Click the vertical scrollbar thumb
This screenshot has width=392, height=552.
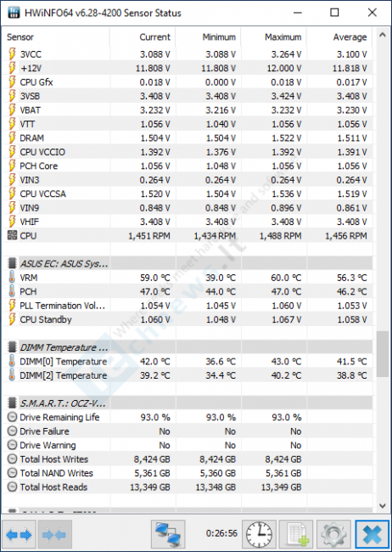click(x=383, y=354)
